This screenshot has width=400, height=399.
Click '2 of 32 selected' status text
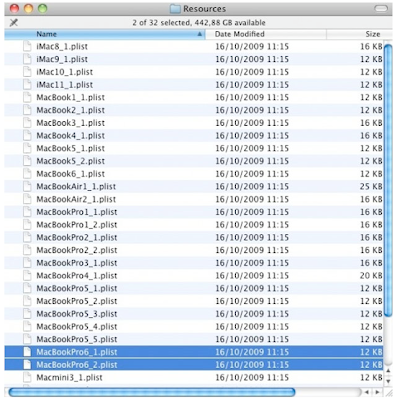coord(161,23)
